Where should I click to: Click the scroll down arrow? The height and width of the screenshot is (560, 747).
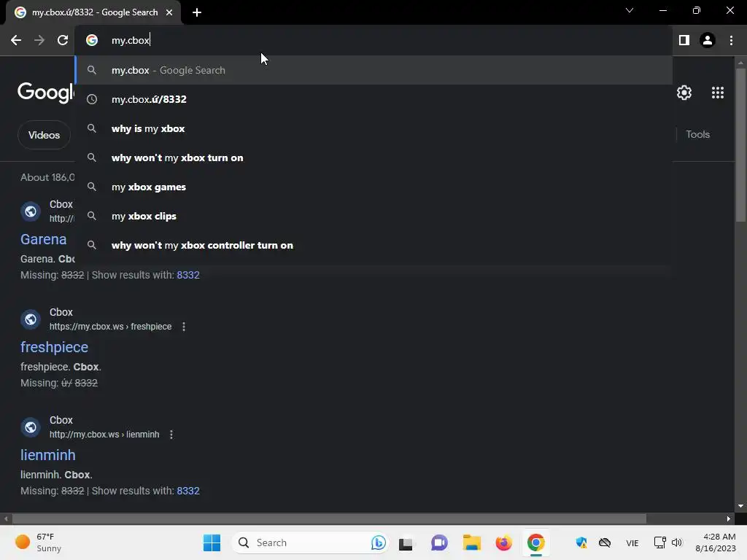tap(740, 506)
